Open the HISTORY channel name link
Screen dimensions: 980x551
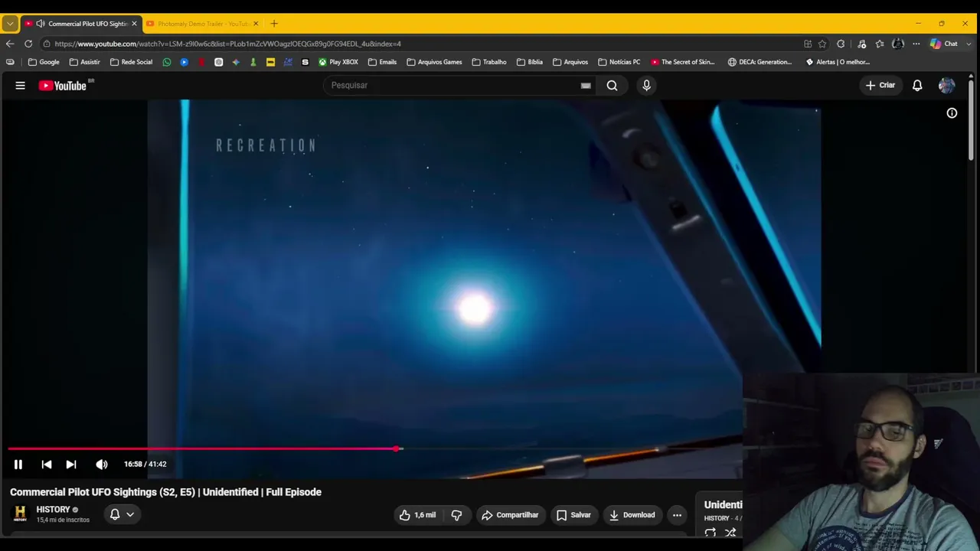point(53,510)
